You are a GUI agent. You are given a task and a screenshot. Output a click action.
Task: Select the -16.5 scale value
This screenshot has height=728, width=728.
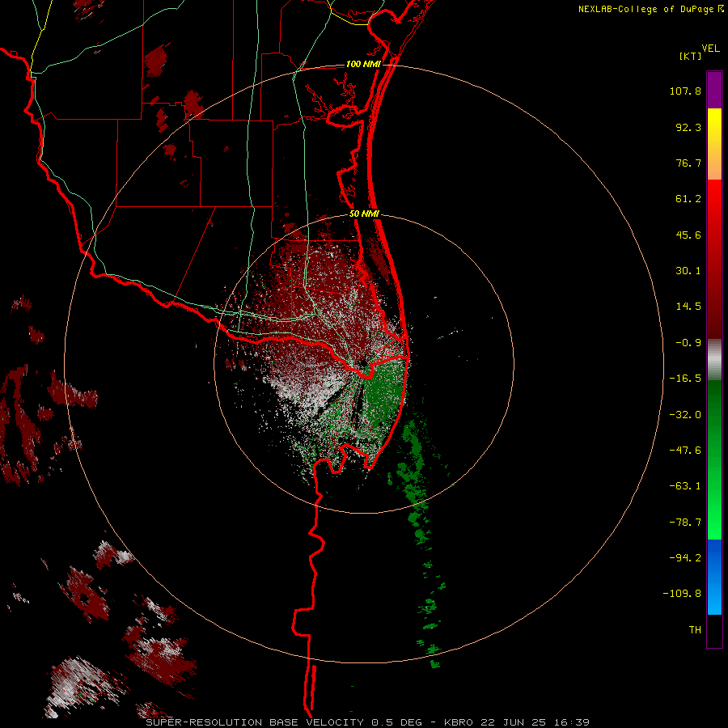click(x=685, y=379)
